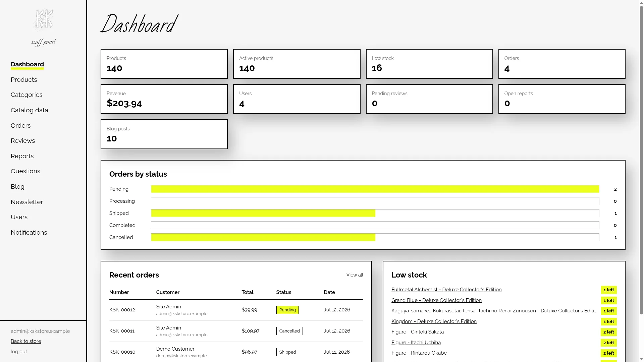Open Figure - Itachi Uchiha link
The height and width of the screenshot is (362, 644).
click(416, 343)
